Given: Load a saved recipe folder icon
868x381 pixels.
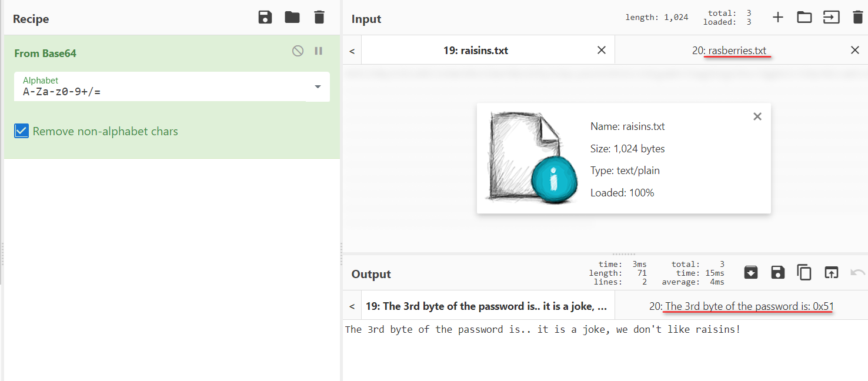Looking at the screenshot, I should (x=292, y=18).
